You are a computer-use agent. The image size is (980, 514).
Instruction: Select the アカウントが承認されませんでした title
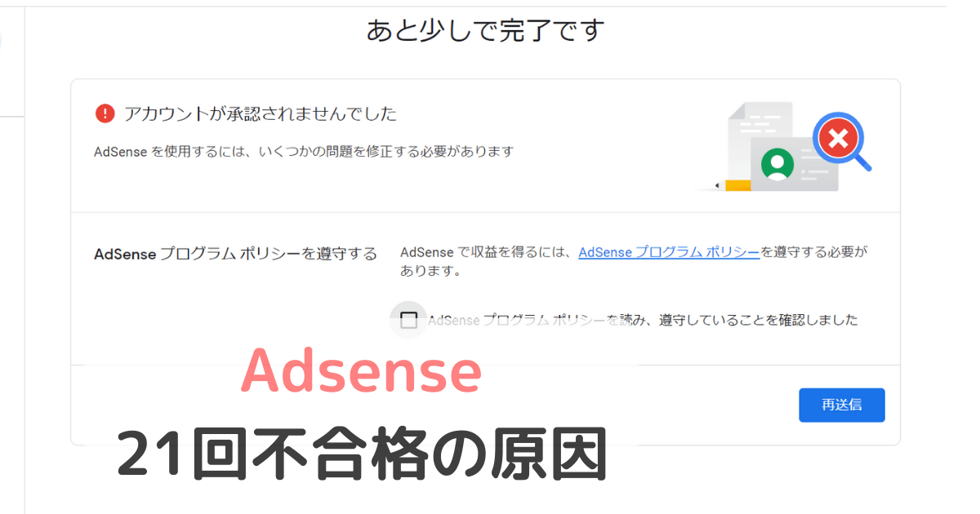(x=260, y=113)
